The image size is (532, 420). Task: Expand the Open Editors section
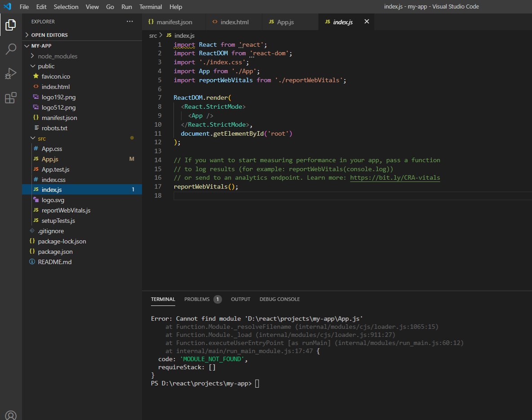tap(49, 35)
